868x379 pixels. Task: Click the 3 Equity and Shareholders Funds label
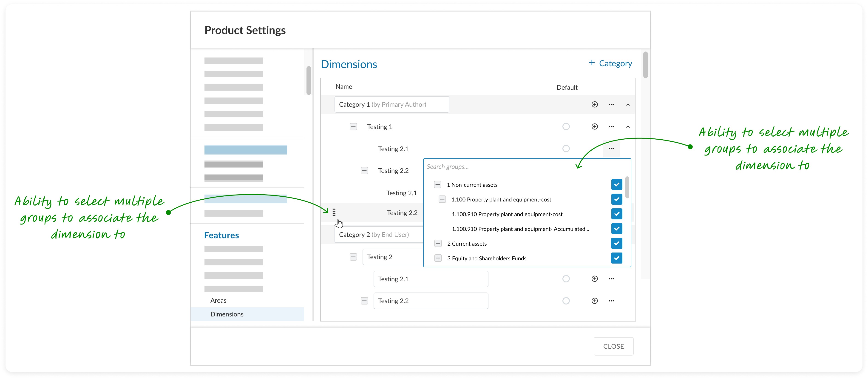point(487,259)
